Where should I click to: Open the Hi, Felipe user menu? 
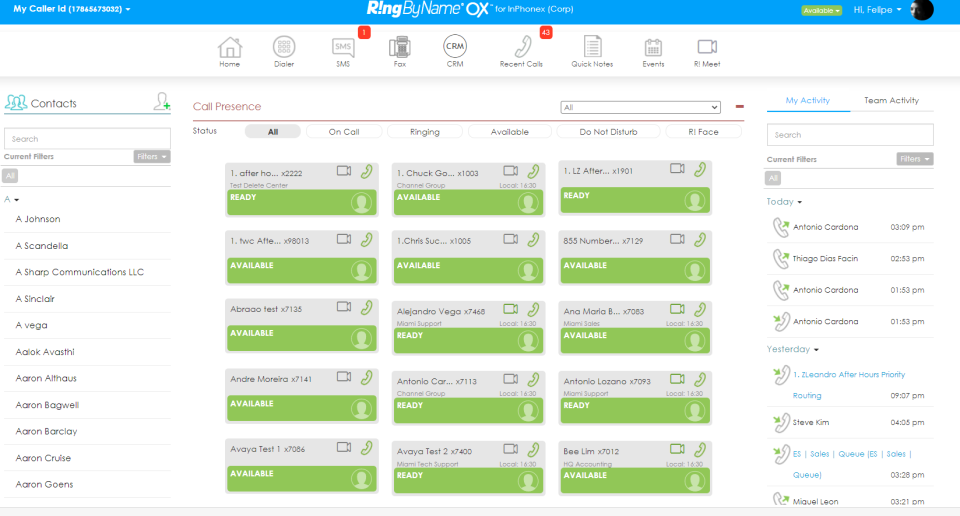(x=877, y=10)
